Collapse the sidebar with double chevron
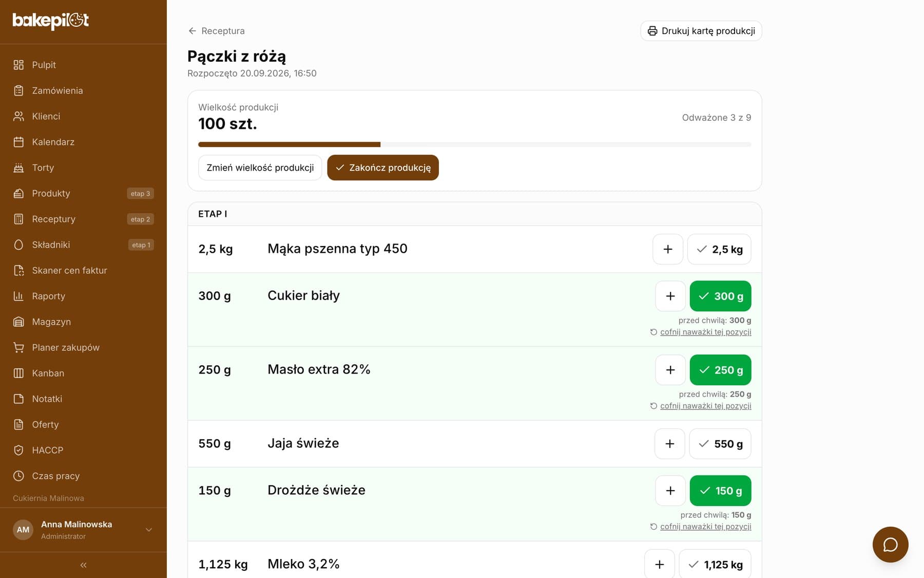The height and width of the screenshot is (578, 924). (x=83, y=565)
